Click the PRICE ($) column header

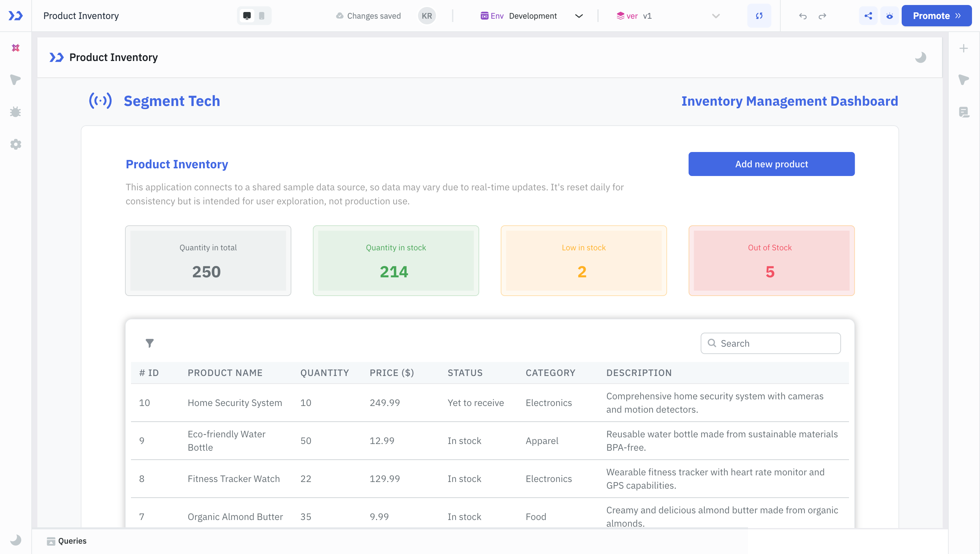(391, 373)
